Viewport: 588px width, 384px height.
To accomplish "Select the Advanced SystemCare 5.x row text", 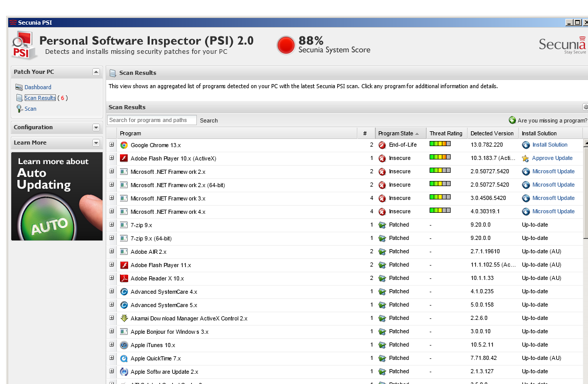I will 164,305.
